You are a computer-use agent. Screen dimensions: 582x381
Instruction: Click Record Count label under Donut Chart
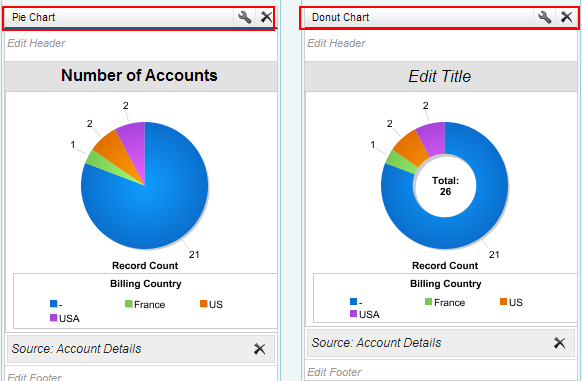(445, 266)
